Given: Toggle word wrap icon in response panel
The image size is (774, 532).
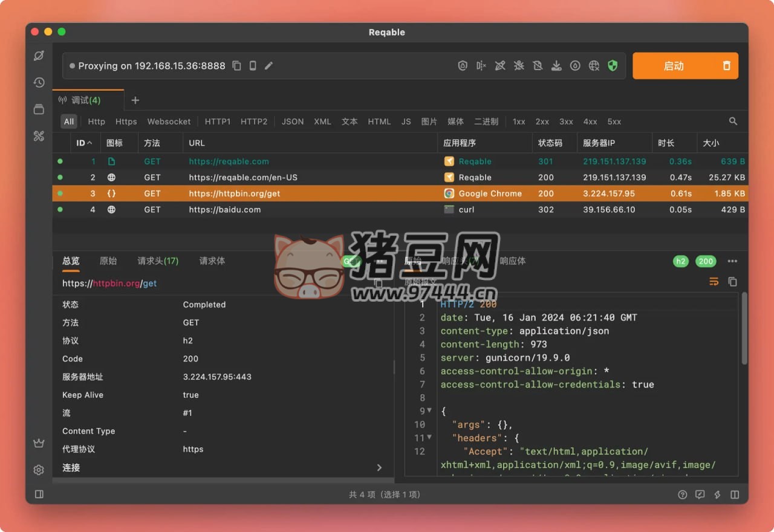Looking at the screenshot, I should pos(714,281).
